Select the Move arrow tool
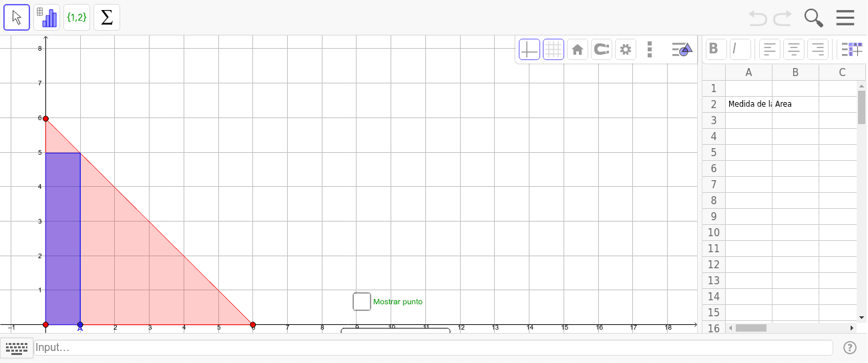The image size is (868, 363). (17, 17)
